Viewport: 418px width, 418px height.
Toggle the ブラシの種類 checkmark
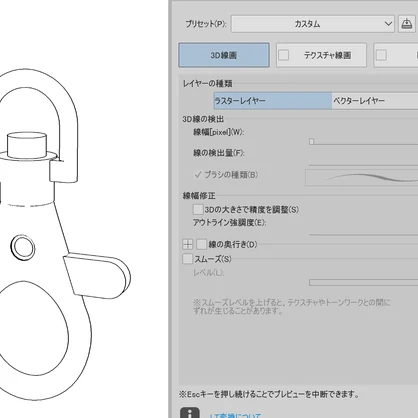point(198,175)
